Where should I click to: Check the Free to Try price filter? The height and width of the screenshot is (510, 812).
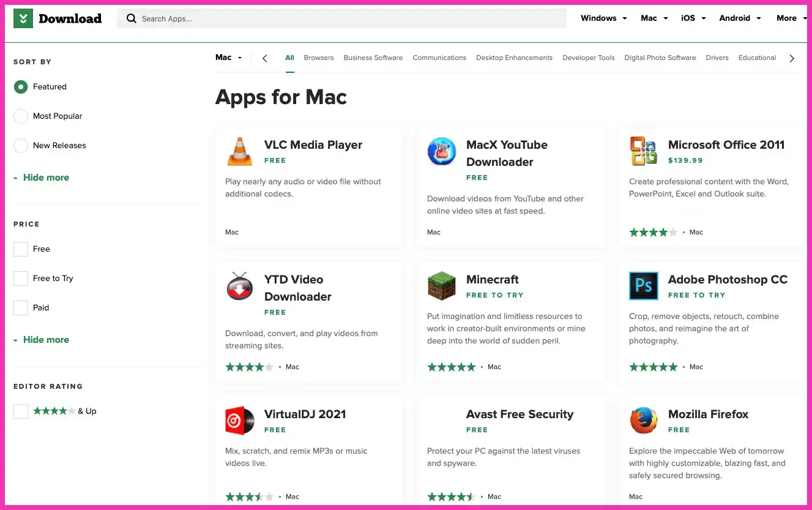[x=21, y=279]
